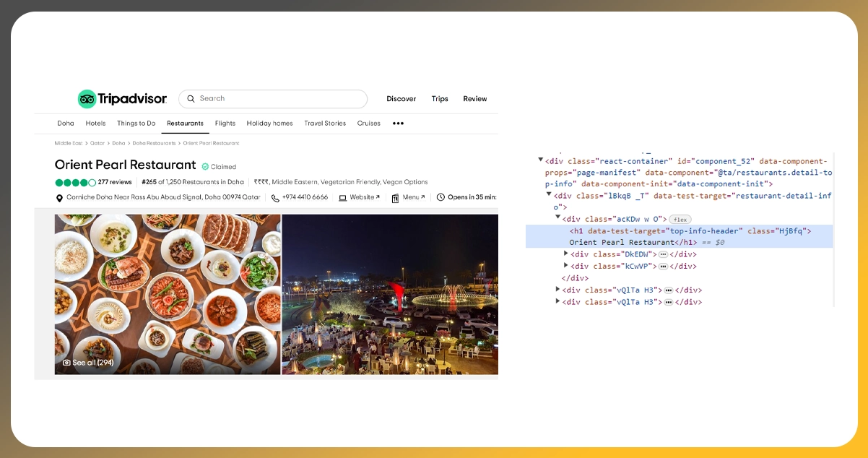Open the more options three-dots menu
Viewport: 868px width, 458px height.
coord(398,124)
